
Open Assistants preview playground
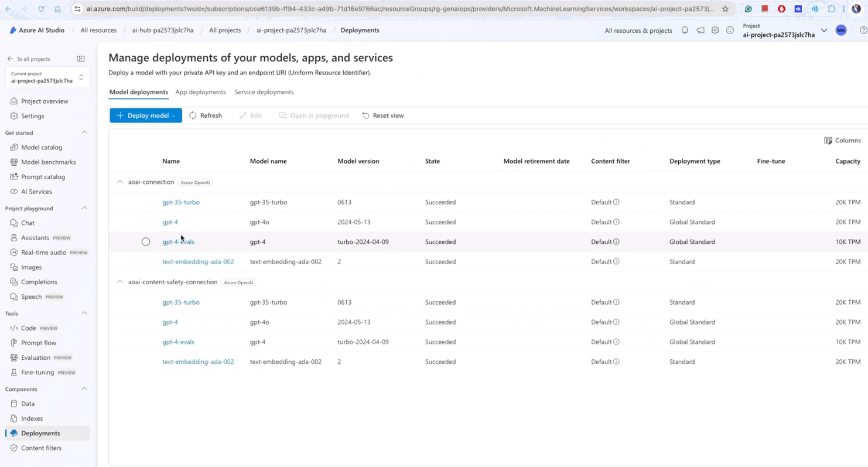click(x=35, y=237)
